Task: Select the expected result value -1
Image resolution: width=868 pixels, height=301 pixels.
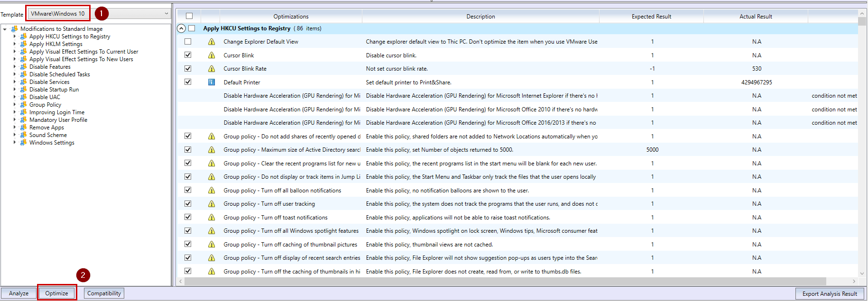Action: pyautogui.click(x=652, y=69)
